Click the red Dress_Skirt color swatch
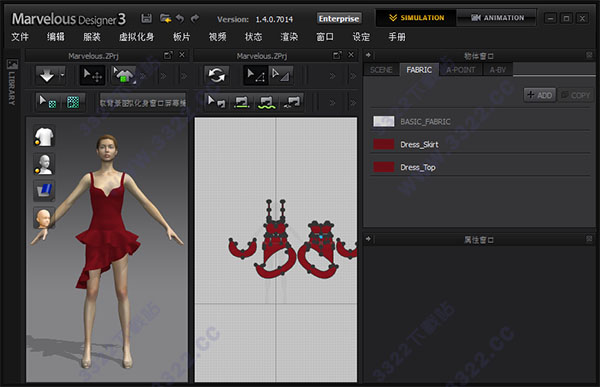The width and height of the screenshot is (600, 387). coord(384,144)
